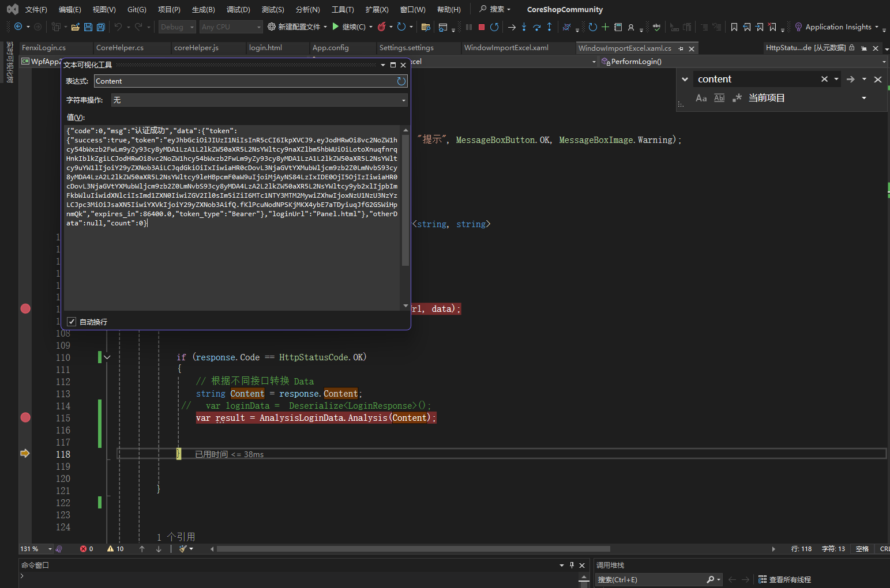Clear the 'content' search text
The image size is (890, 588).
point(824,79)
